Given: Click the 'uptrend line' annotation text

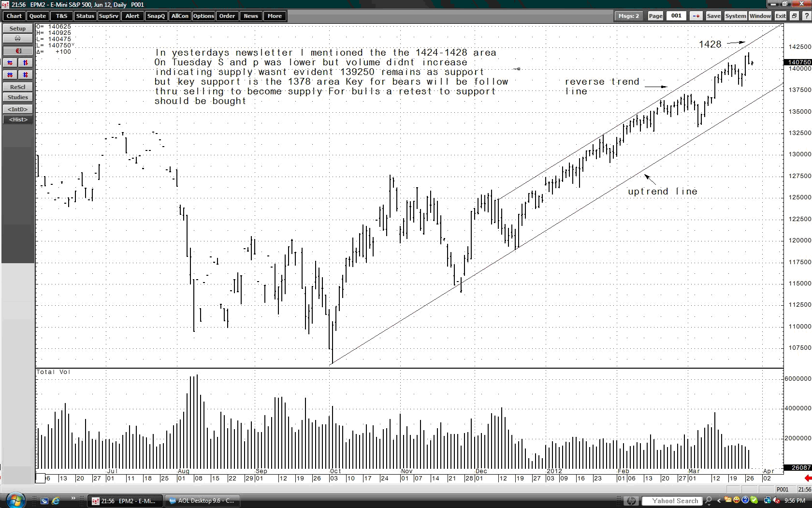Looking at the screenshot, I should pyautogui.click(x=663, y=192).
